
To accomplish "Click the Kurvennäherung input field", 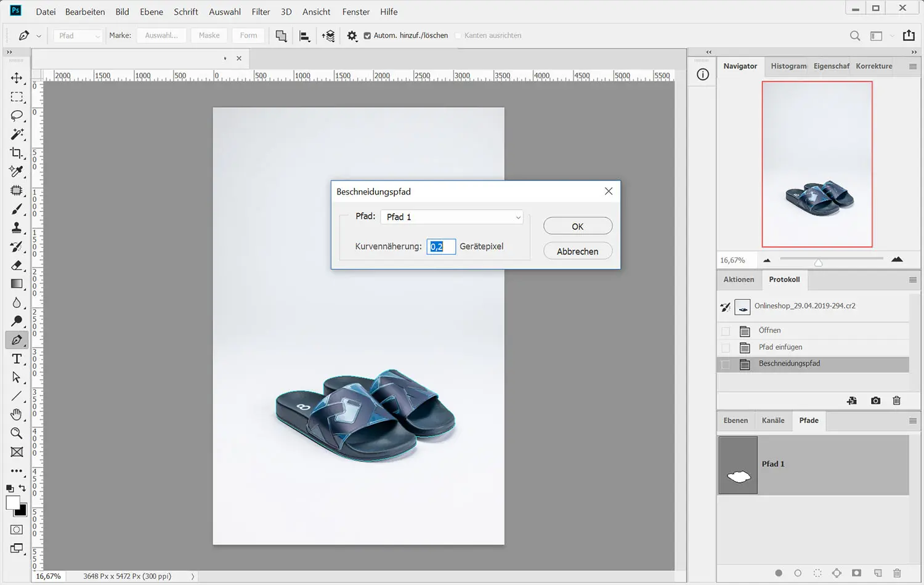I will tap(441, 246).
